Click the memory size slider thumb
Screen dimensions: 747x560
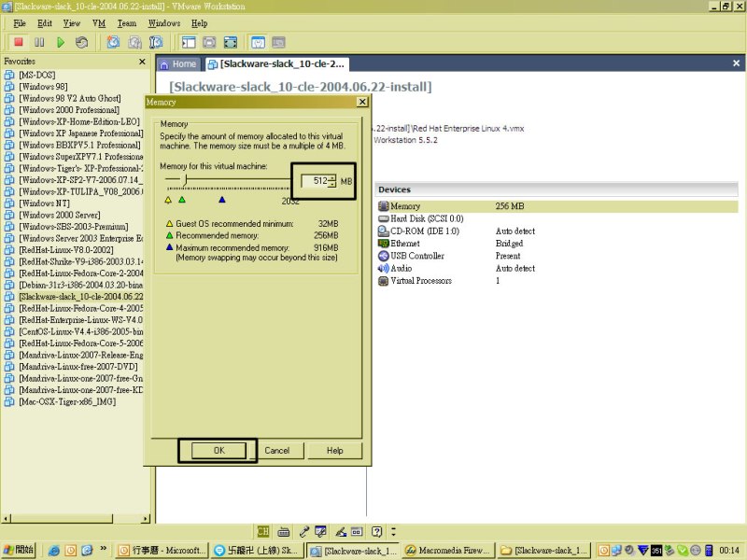(x=185, y=179)
